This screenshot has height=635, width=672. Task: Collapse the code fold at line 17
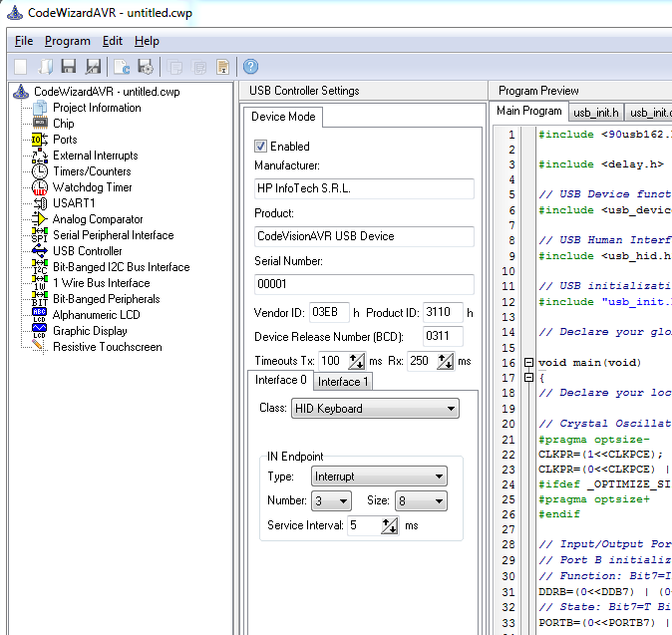click(x=528, y=378)
